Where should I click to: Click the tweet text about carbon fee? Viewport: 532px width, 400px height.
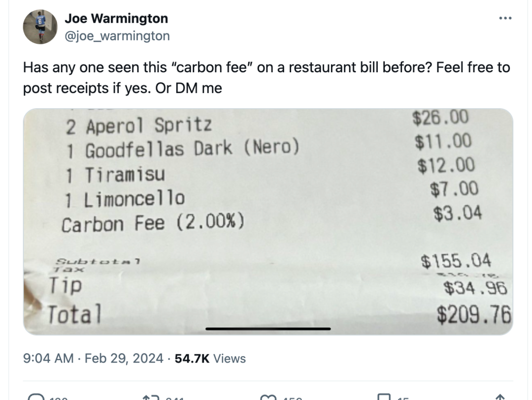click(266, 78)
